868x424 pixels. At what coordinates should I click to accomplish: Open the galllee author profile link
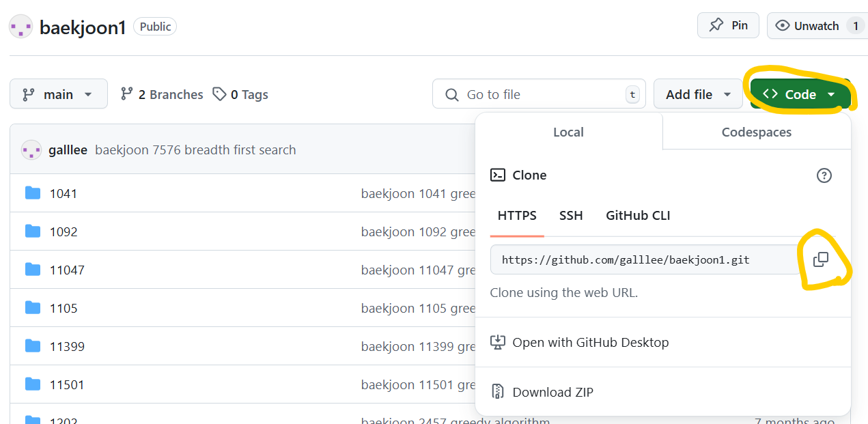[x=68, y=150]
